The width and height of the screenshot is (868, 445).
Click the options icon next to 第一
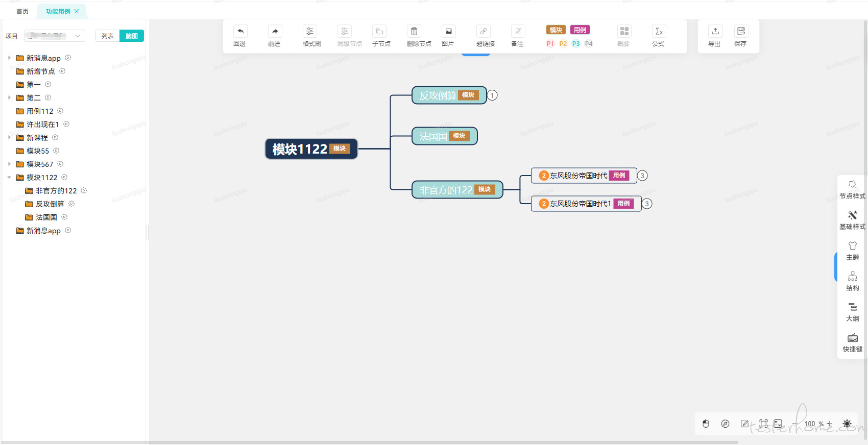pyautogui.click(x=48, y=84)
